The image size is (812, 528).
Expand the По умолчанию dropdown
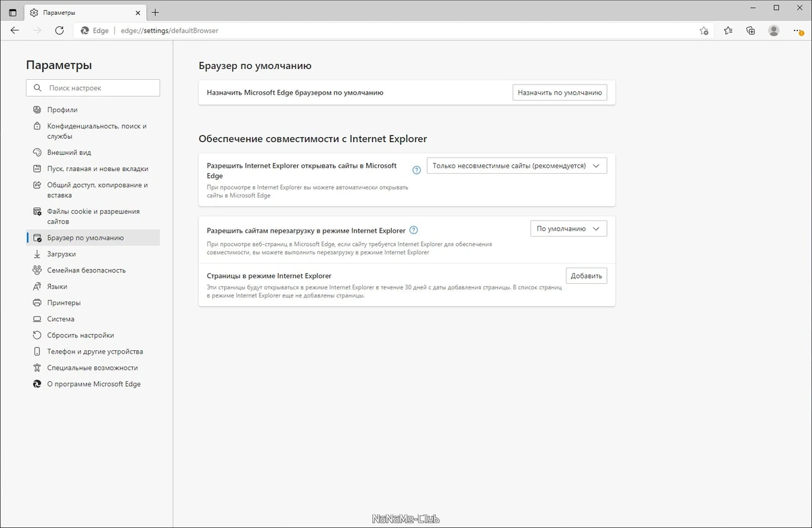pos(568,229)
